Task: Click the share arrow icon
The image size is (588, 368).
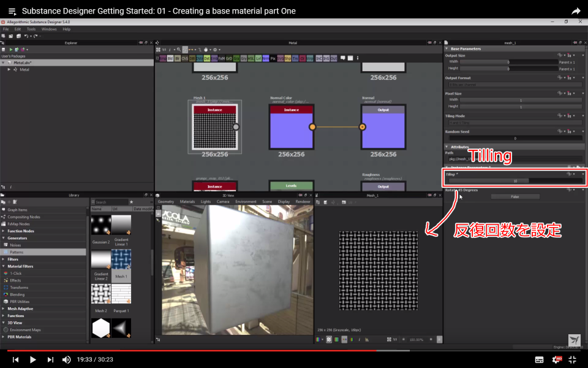Action: coord(576,11)
